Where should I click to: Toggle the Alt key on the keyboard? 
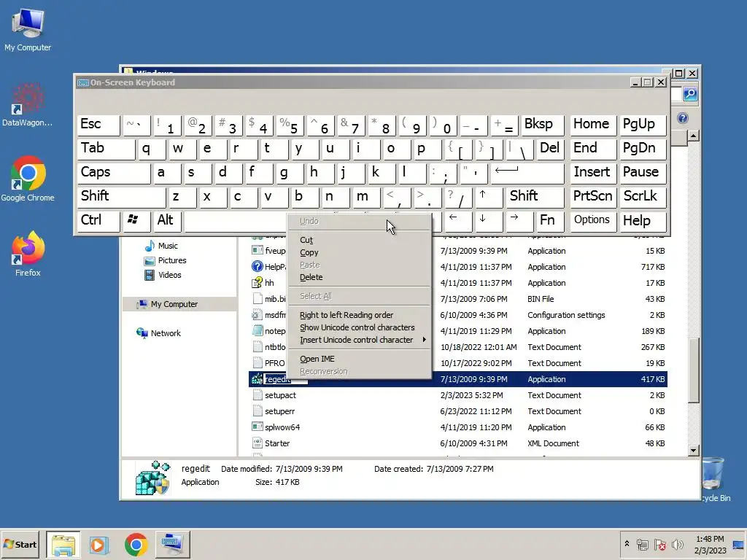(167, 221)
